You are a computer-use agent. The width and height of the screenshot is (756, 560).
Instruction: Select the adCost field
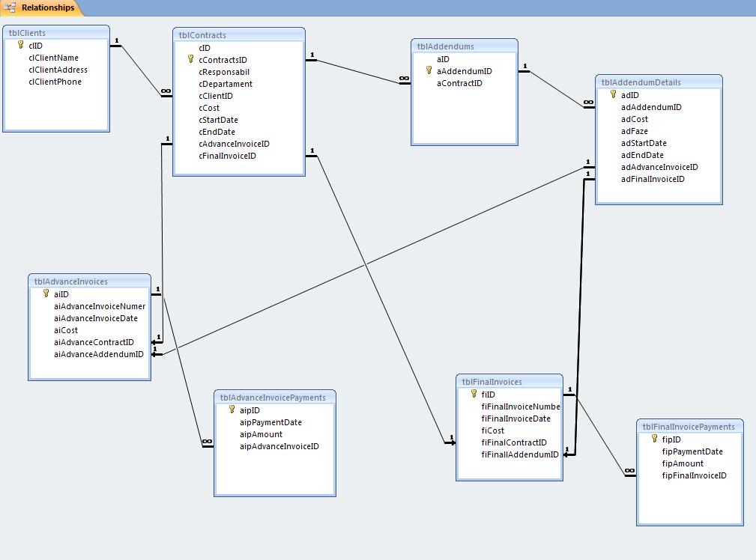pyautogui.click(x=635, y=120)
